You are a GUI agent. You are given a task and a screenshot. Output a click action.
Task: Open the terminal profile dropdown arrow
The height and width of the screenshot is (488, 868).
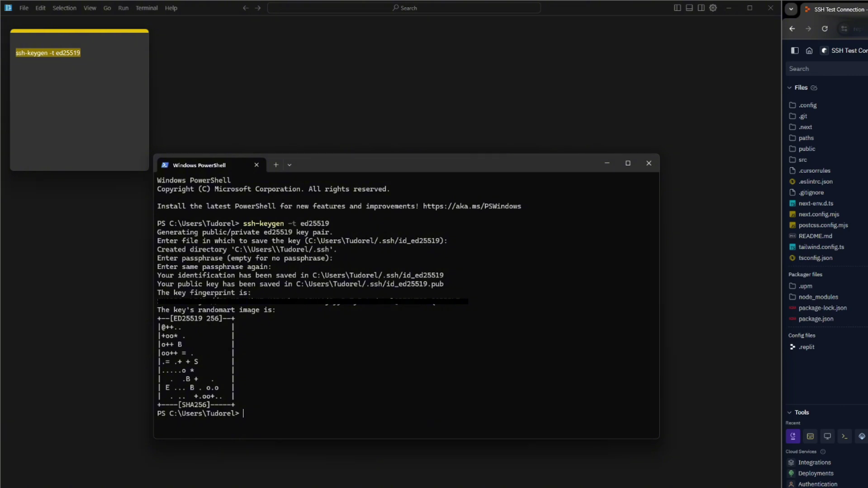coord(289,165)
